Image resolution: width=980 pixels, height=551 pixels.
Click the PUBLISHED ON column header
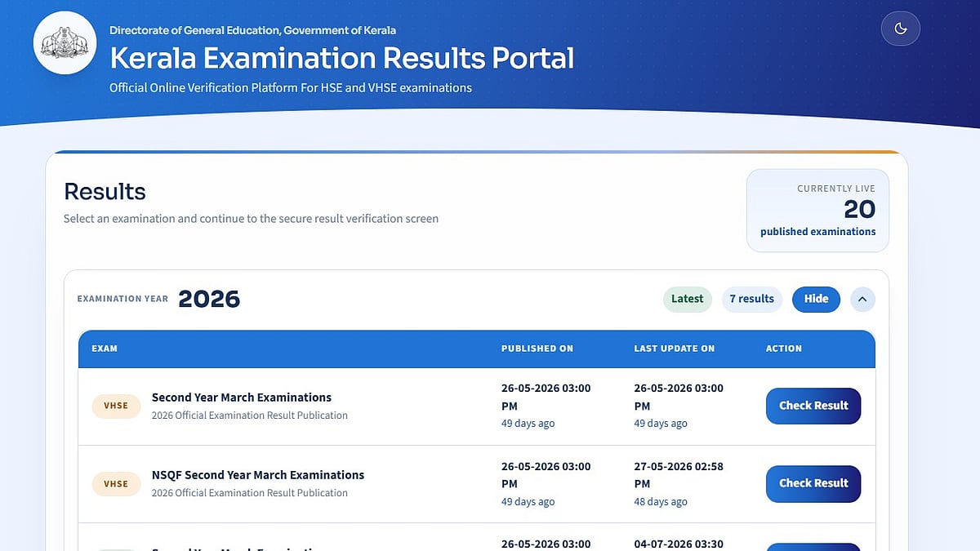[x=537, y=349]
